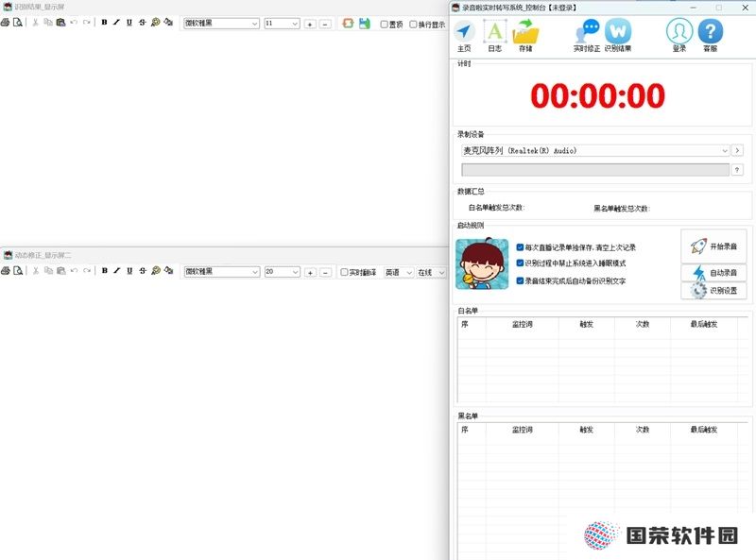Screen dimensions: 756x560
Task: Open the 麦克风阵列 recording device dropdown
Action: (595, 151)
